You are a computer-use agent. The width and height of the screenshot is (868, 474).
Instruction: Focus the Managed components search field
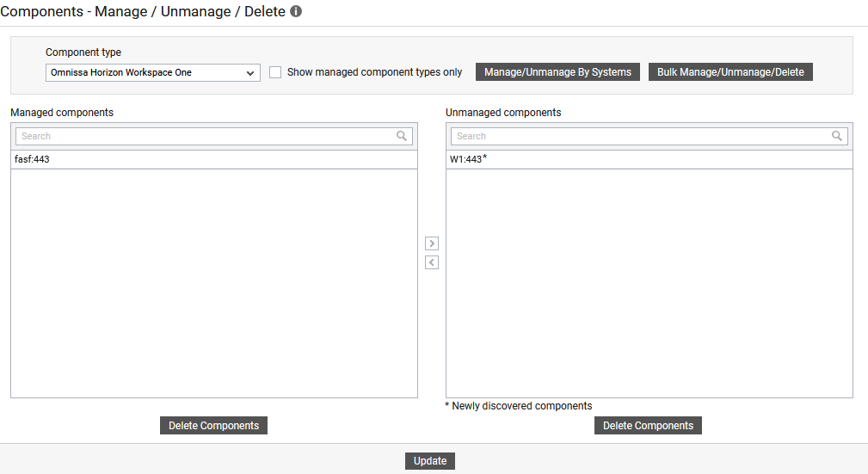[213, 136]
